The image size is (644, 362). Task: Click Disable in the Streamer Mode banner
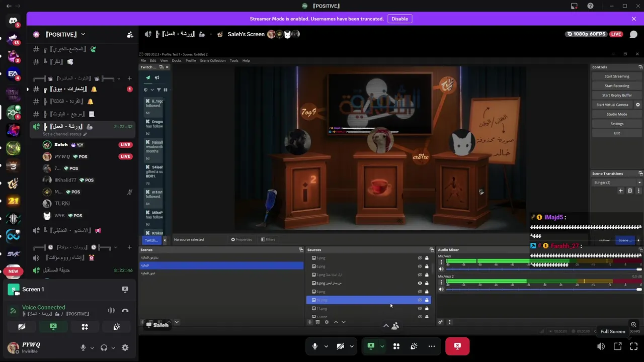pos(400,19)
